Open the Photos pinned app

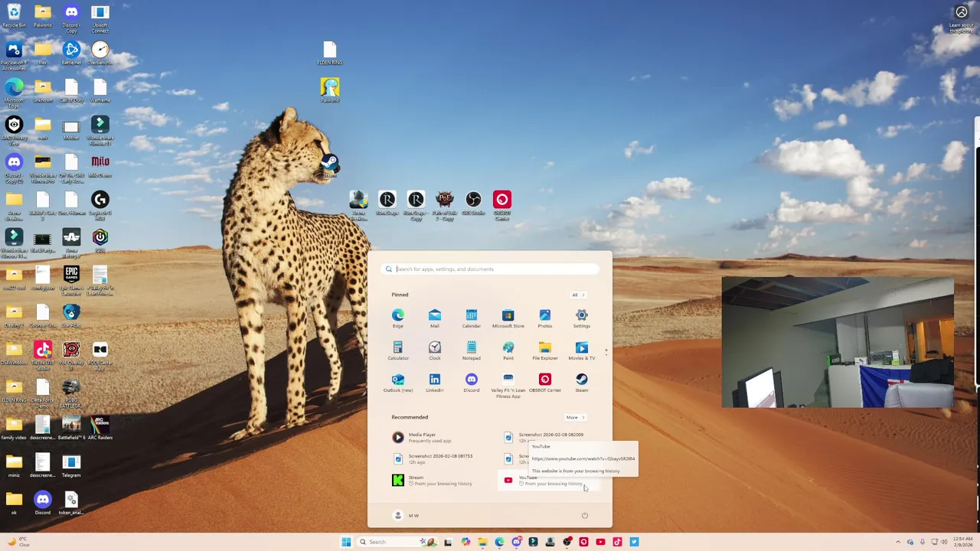coord(545,318)
